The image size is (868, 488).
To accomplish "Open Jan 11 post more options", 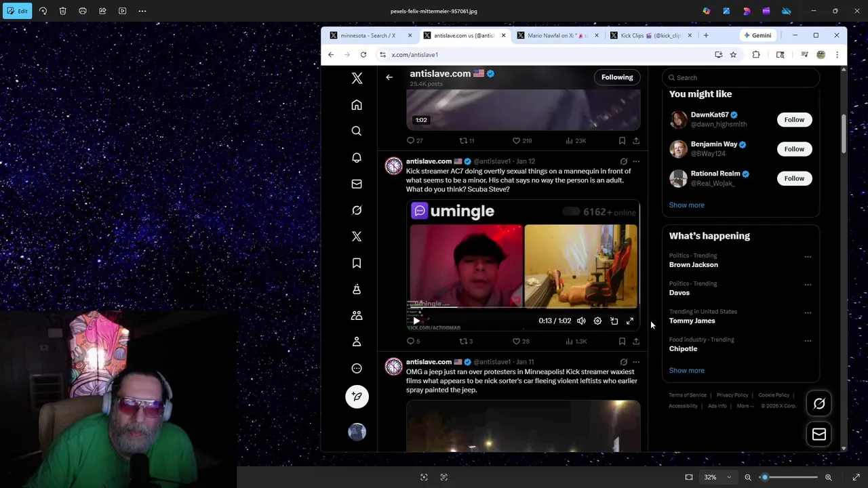I will 636,362.
